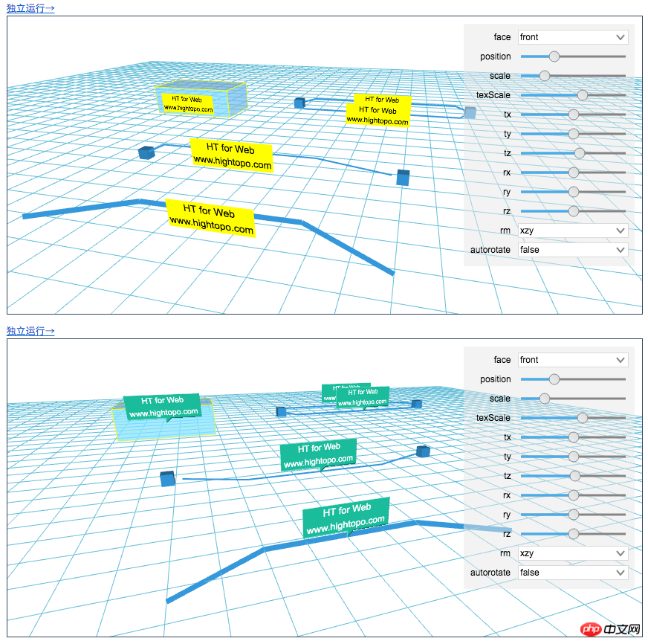
Task: Click rx slider in top panel
Action: [573, 173]
